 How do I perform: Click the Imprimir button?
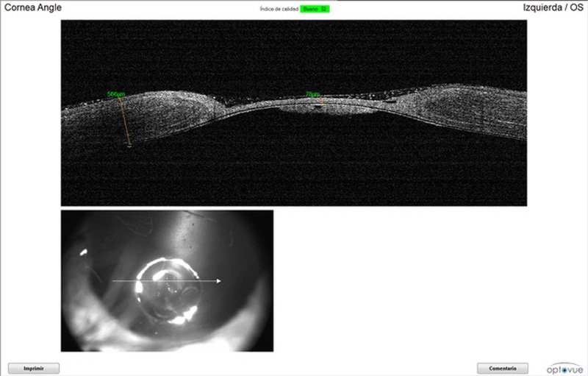click(x=34, y=368)
